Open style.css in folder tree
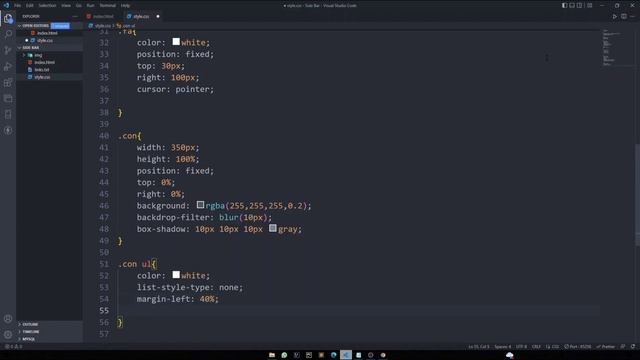The width and height of the screenshot is (640, 360). (42, 77)
